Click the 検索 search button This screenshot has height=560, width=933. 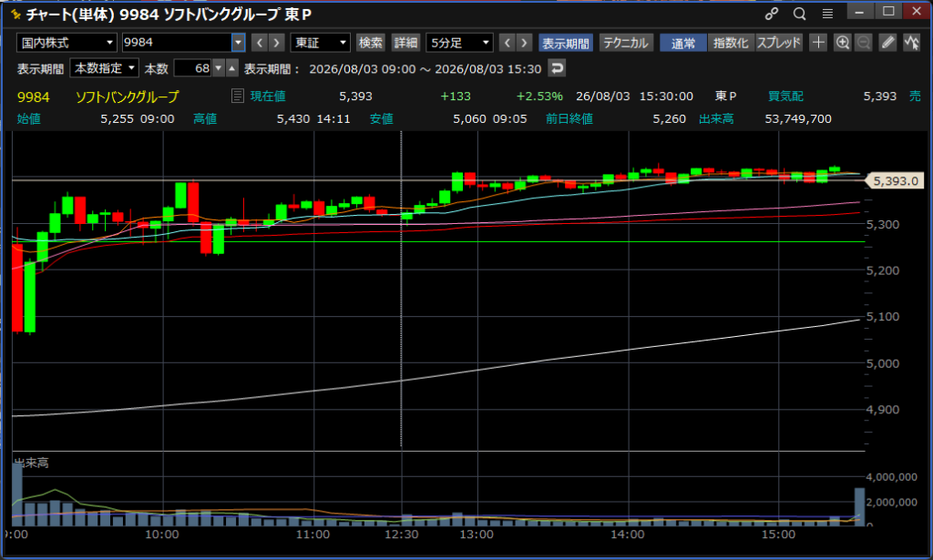pyautogui.click(x=370, y=43)
